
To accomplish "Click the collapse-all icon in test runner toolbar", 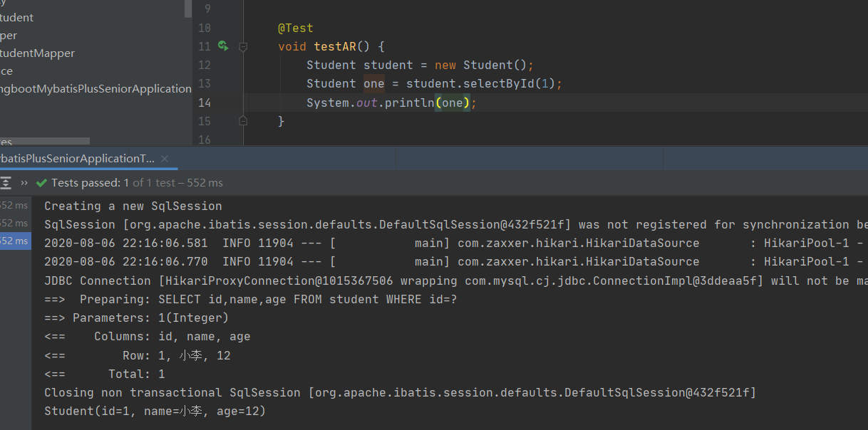I will (x=6, y=182).
